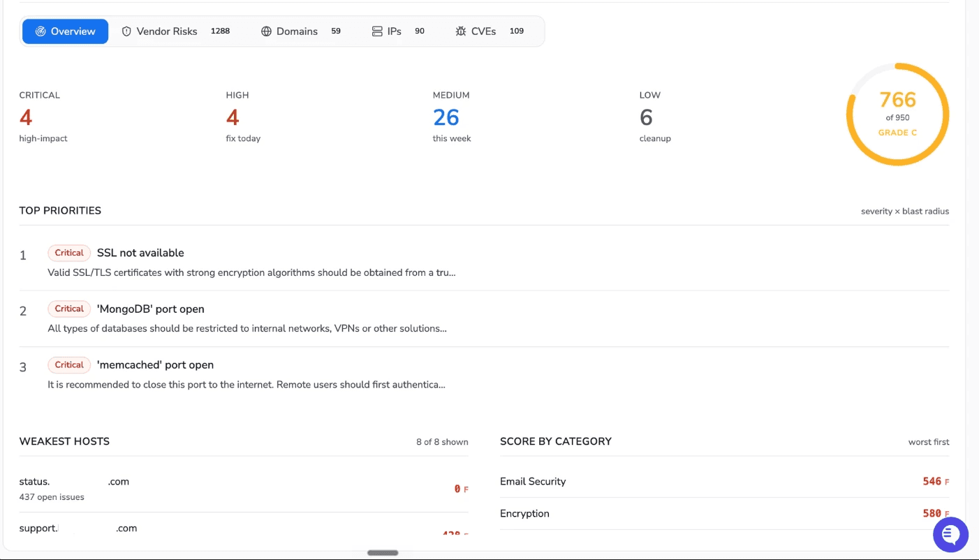Click the TOP PRIORITIES heading
Screen dimensions: 979x560
[60, 211]
